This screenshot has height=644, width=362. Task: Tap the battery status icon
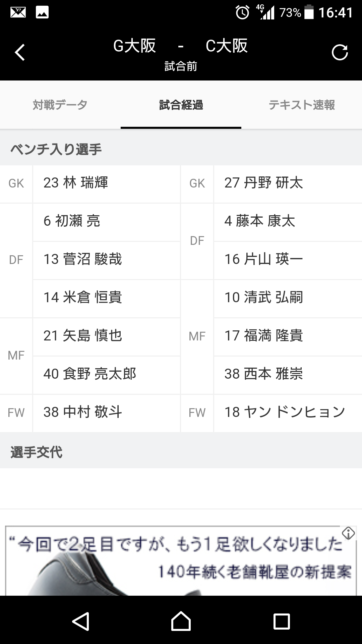click(309, 13)
